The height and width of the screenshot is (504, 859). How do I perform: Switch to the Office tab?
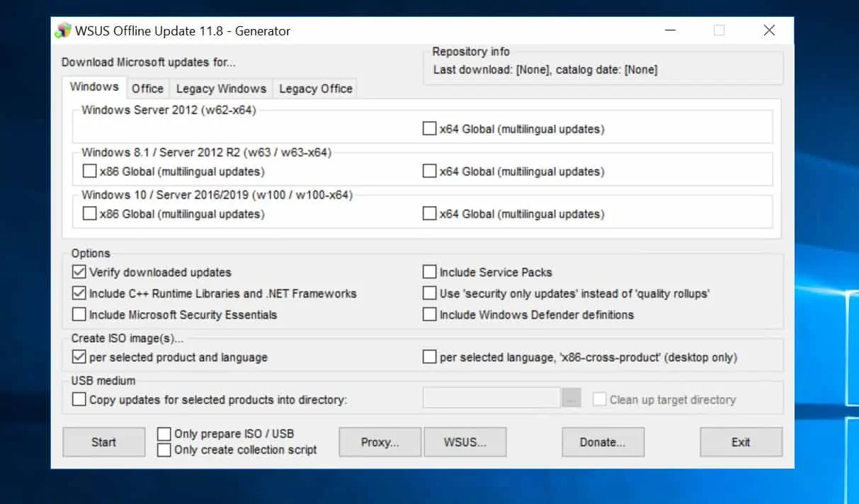pyautogui.click(x=147, y=88)
